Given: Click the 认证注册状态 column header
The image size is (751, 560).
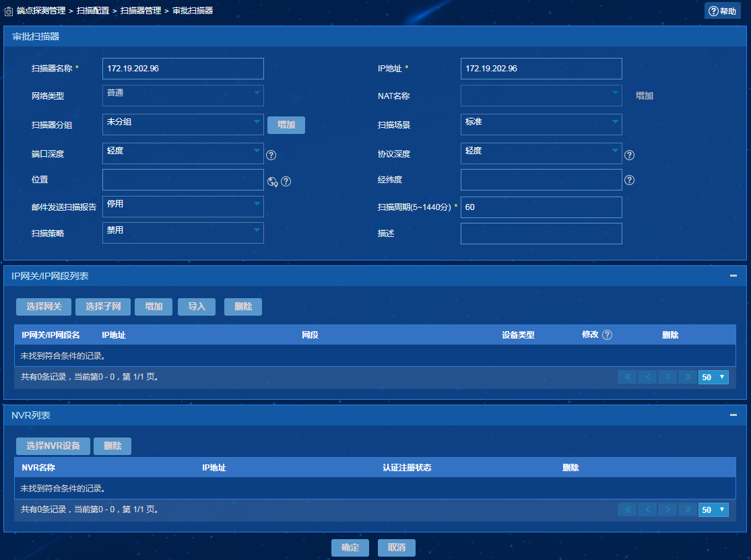Looking at the screenshot, I should tap(407, 468).
